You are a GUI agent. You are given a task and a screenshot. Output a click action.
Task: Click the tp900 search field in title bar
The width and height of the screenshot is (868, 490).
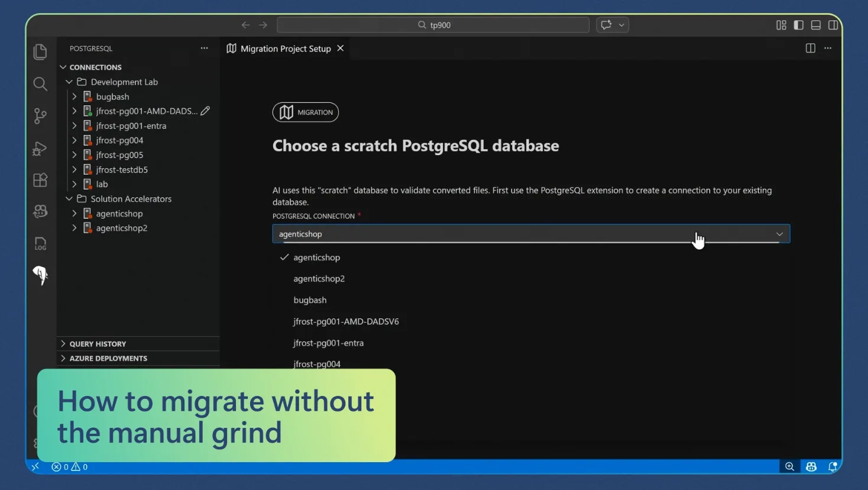432,25
